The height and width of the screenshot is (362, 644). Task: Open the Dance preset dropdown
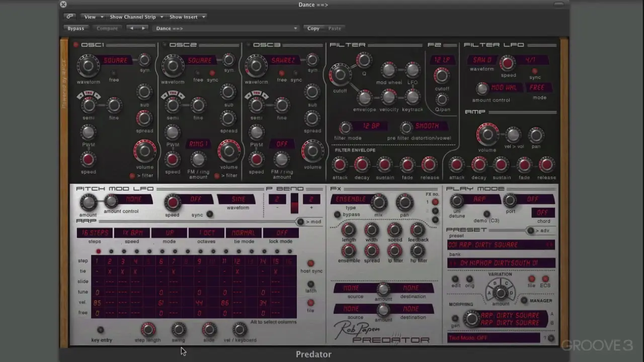coord(226,28)
